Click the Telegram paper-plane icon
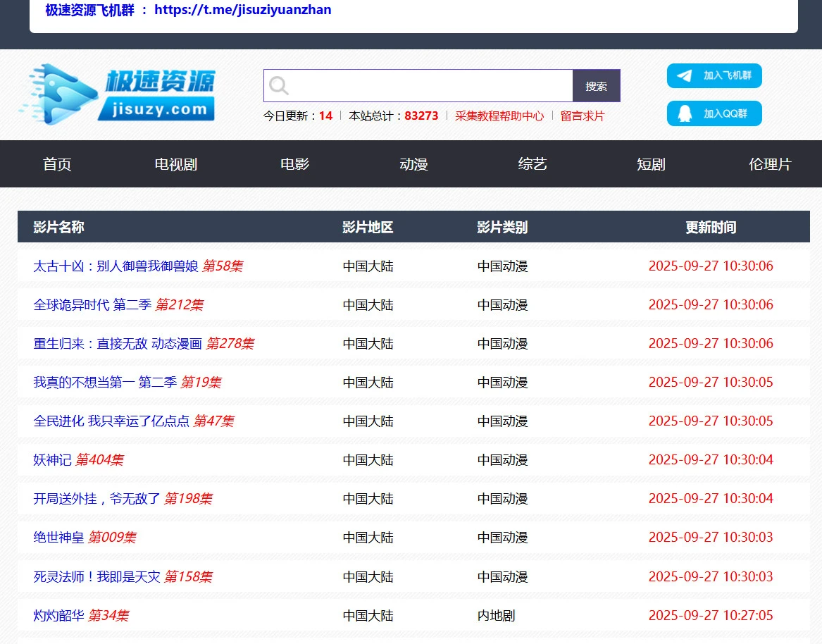Image resolution: width=822 pixels, height=644 pixels. (x=684, y=75)
